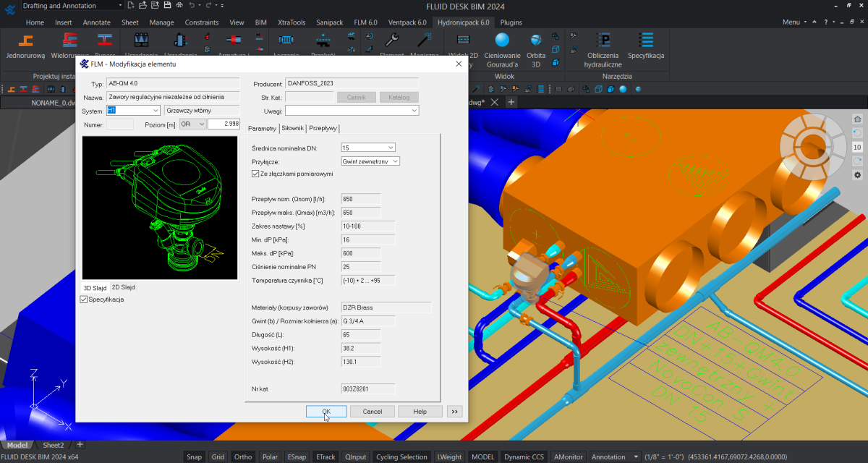Screen dimensions: 868x463
Task: Open settings gear on the view navigator
Action: click(x=857, y=175)
